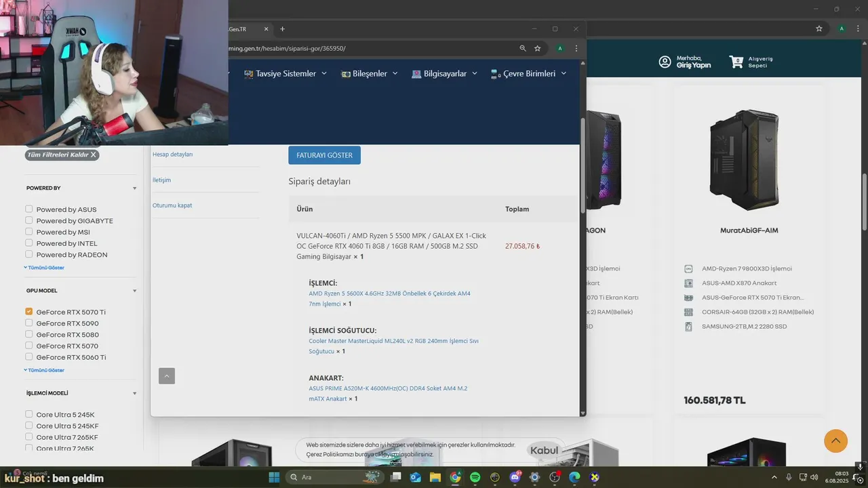Image resolution: width=868 pixels, height=488 pixels.
Task: Expand Tümünü Göster under Powered By
Action: click(x=44, y=268)
